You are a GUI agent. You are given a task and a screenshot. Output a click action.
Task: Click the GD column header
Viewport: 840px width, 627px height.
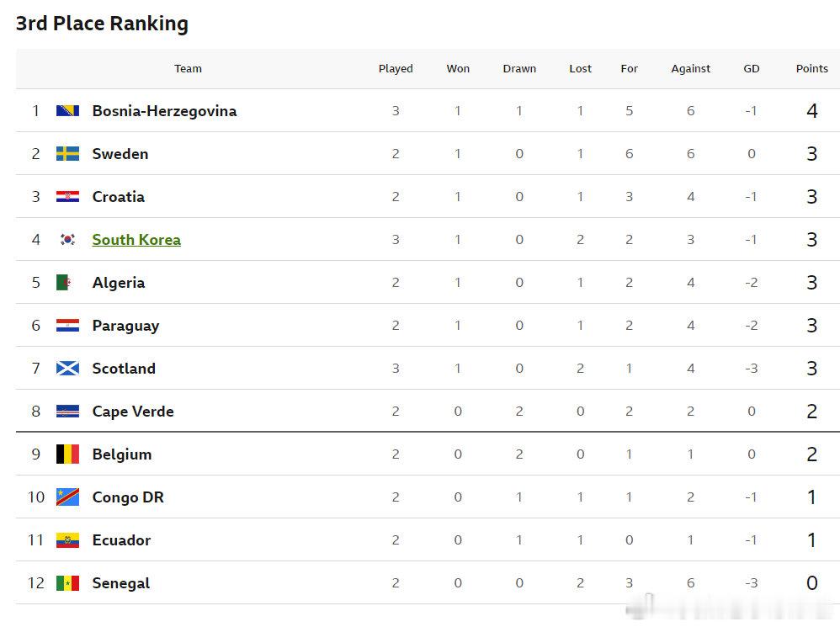click(751, 68)
